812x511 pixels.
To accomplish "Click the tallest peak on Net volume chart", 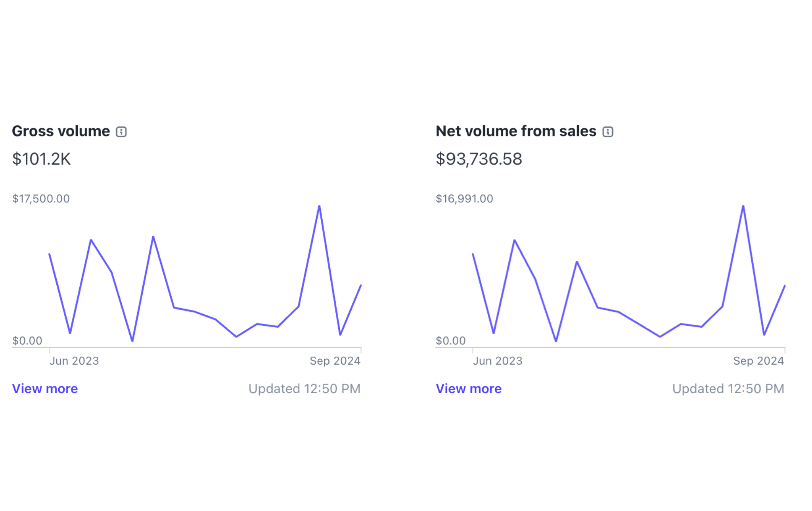I will [743, 206].
